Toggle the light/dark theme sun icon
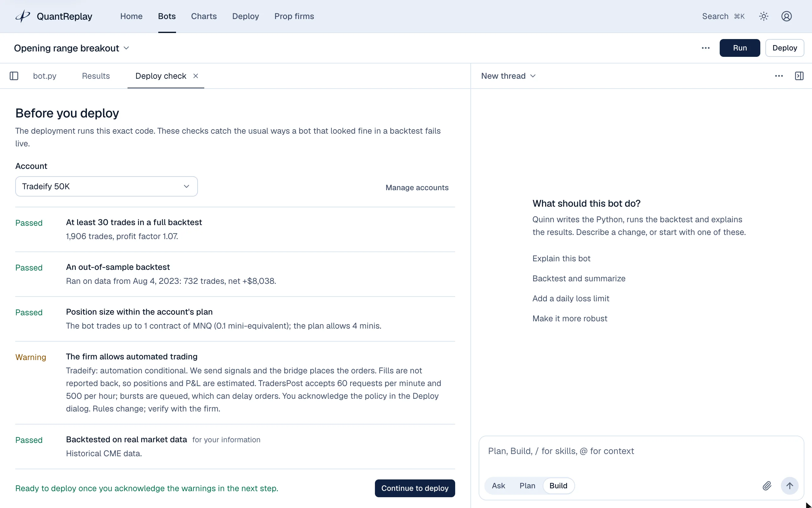 [764, 16]
